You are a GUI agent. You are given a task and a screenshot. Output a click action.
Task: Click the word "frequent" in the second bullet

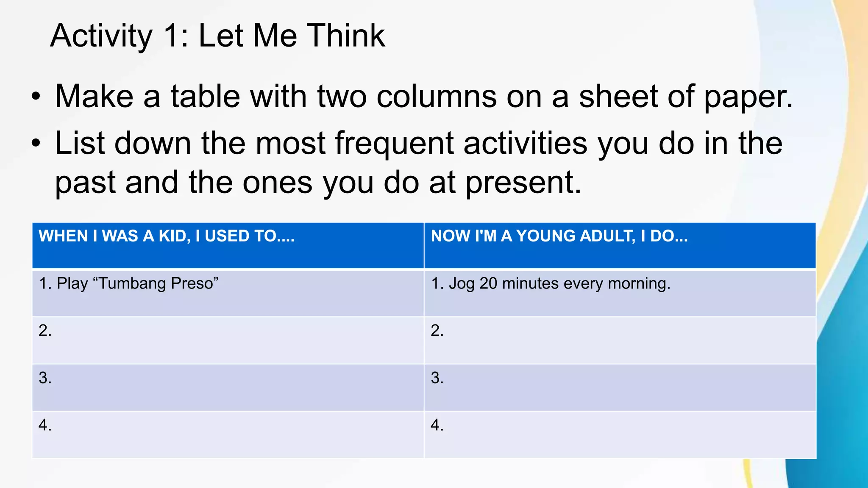[394, 143]
